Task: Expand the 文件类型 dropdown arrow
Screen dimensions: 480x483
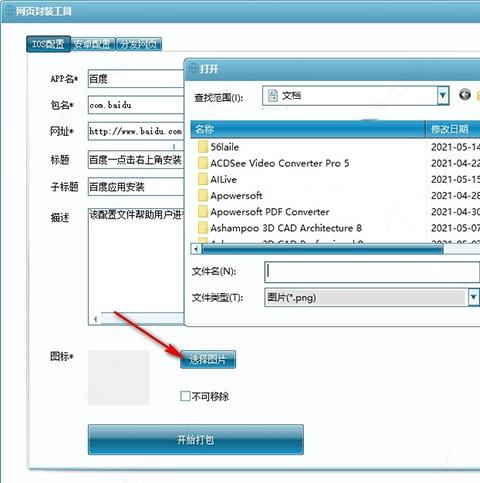Action: tap(473, 297)
